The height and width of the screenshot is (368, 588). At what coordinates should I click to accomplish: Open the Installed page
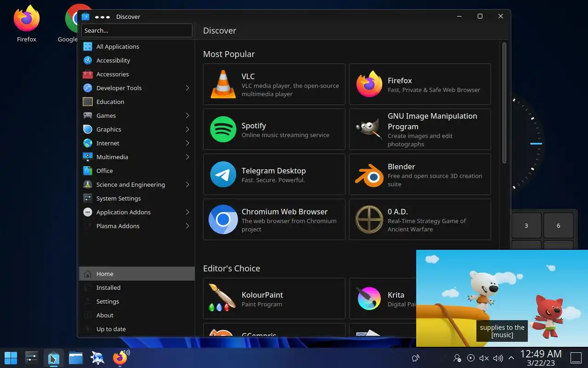tap(137, 287)
